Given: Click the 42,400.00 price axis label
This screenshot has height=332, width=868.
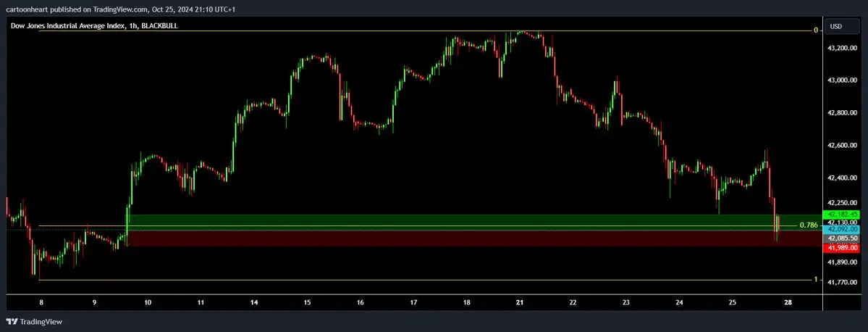Looking at the screenshot, I should [x=843, y=178].
